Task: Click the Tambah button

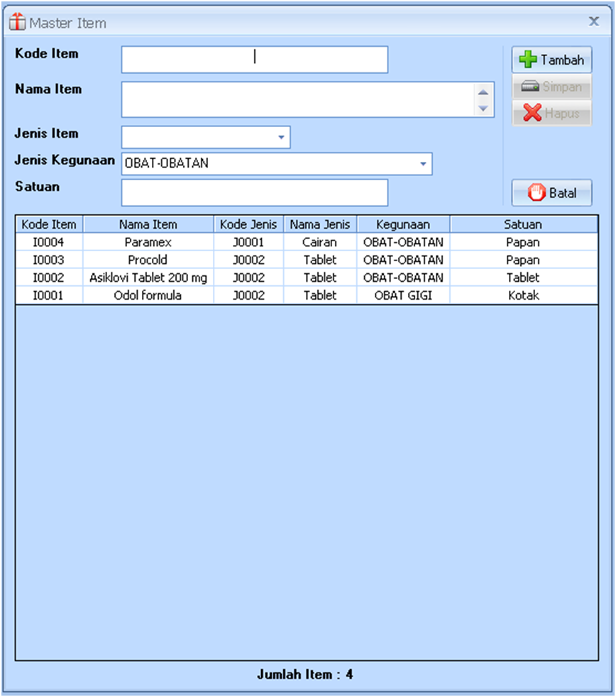Action: point(552,60)
